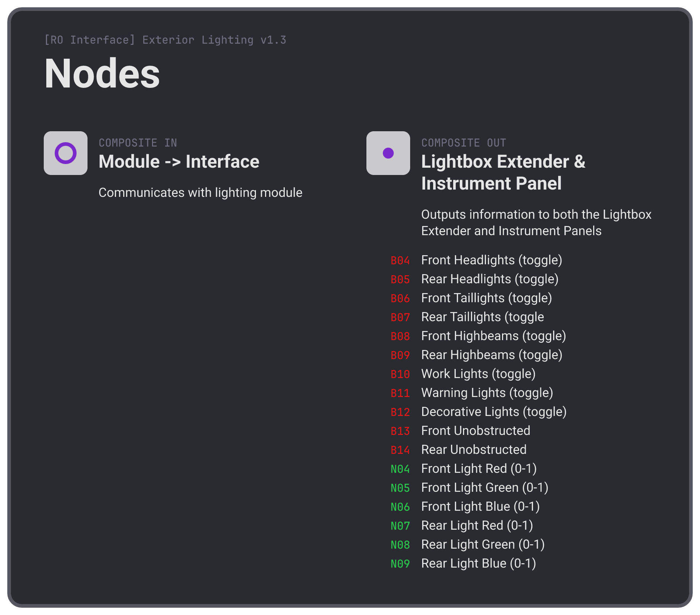Screen dimensions: 700x615
Task: Click the Module -> Interface heading
Action: coord(179,161)
